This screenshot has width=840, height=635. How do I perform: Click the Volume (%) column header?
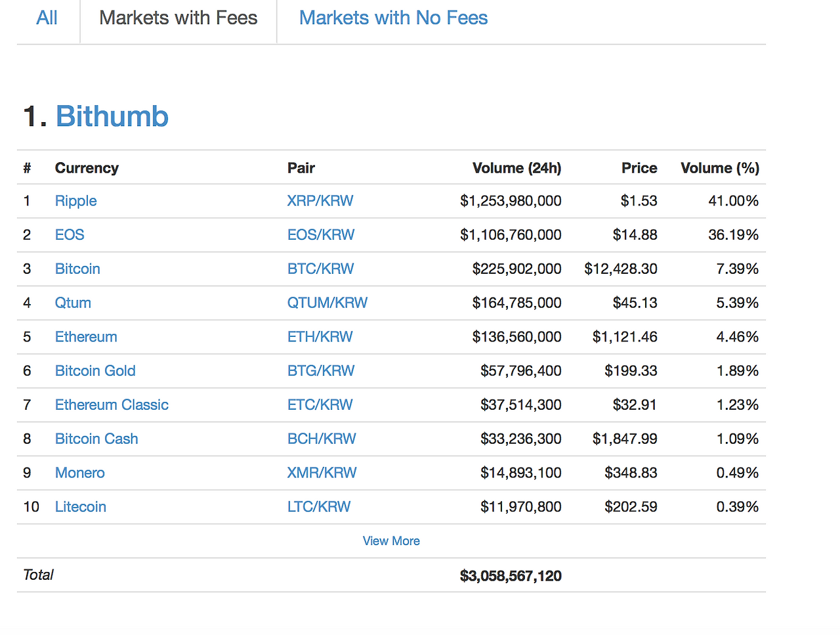tap(720, 169)
